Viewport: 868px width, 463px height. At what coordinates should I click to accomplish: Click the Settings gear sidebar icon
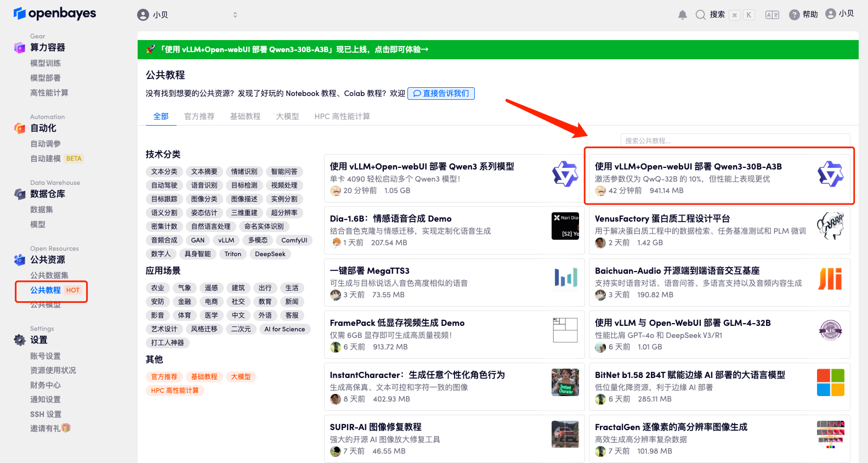pos(20,340)
